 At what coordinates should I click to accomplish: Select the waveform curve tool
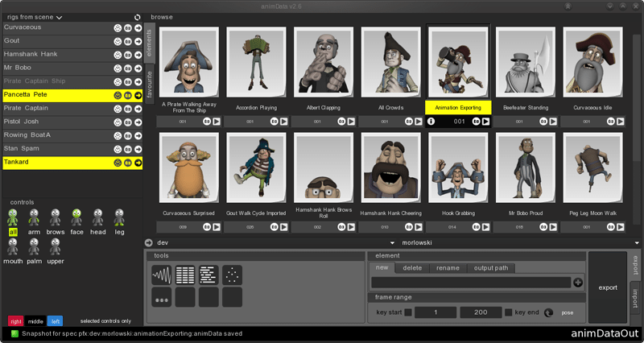(x=162, y=275)
